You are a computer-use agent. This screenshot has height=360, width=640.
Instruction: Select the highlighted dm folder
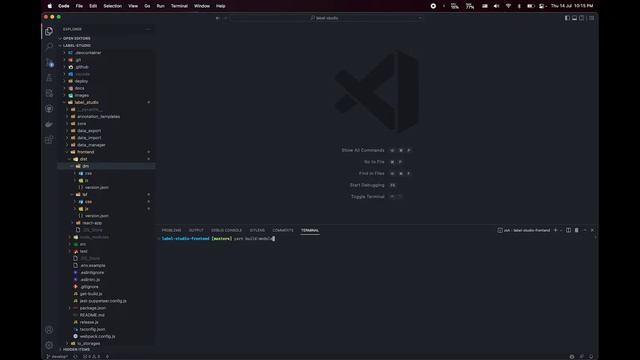point(106,166)
